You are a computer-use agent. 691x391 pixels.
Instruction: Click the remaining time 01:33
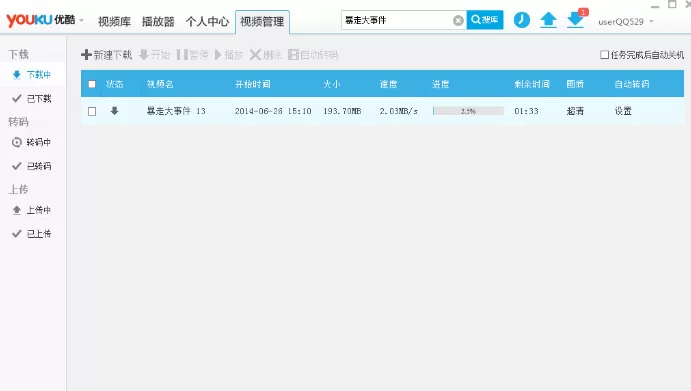[526, 111]
